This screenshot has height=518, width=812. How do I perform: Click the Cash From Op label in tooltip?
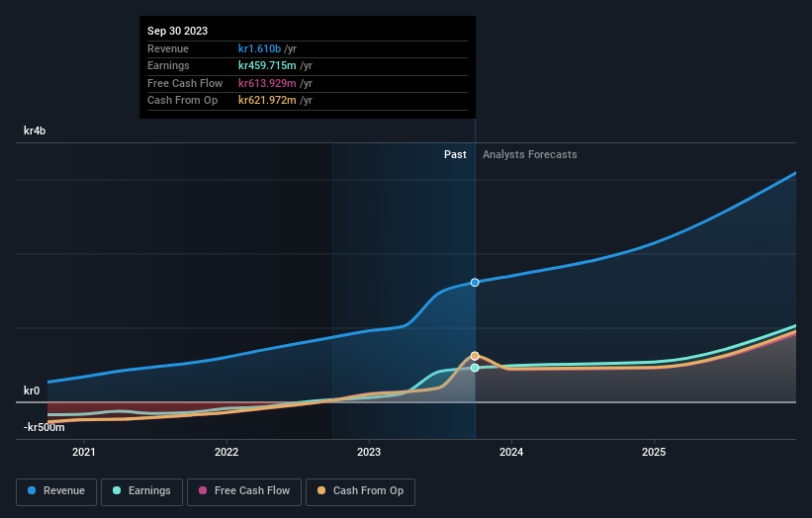pos(182,101)
